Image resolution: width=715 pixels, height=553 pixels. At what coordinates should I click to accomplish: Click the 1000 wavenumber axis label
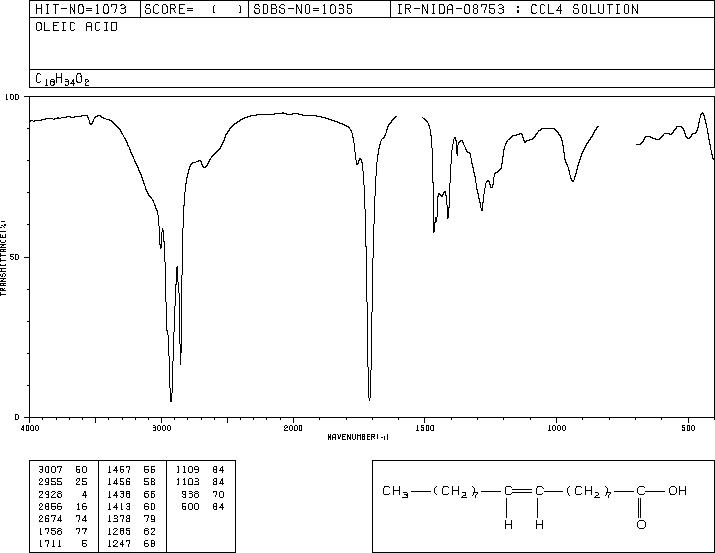click(x=557, y=428)
